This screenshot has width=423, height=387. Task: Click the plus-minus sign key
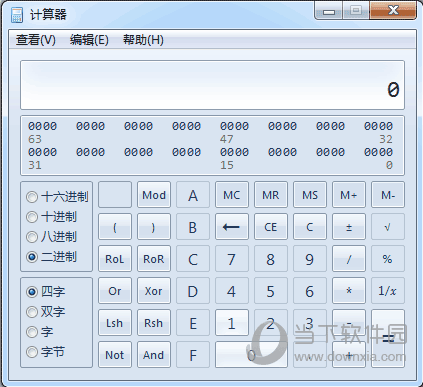[x=349, y=227]
